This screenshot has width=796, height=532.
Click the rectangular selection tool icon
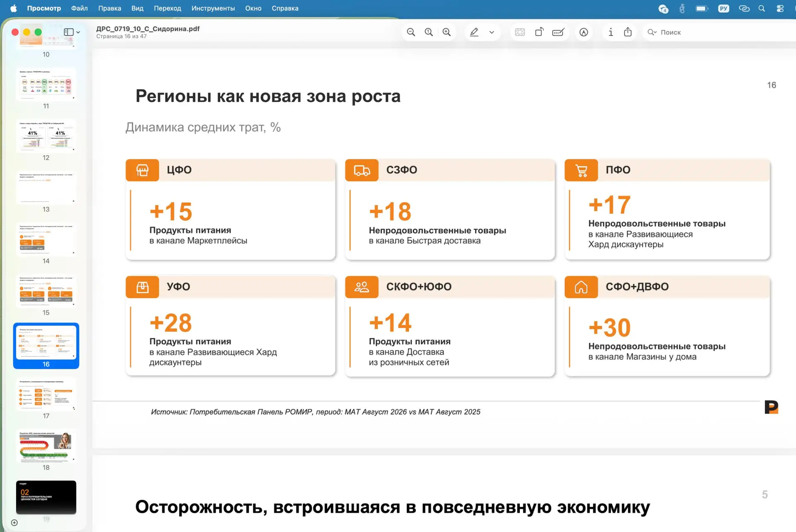point(520,32)
